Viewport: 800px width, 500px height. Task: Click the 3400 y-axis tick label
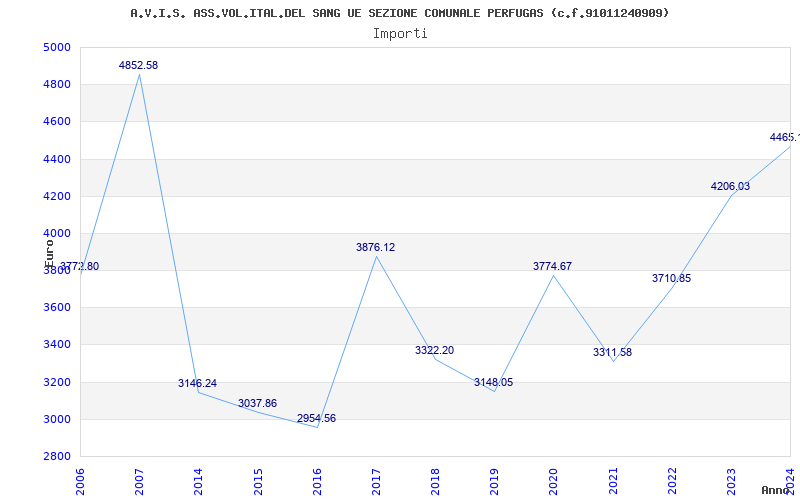click(x=57, y=345)
